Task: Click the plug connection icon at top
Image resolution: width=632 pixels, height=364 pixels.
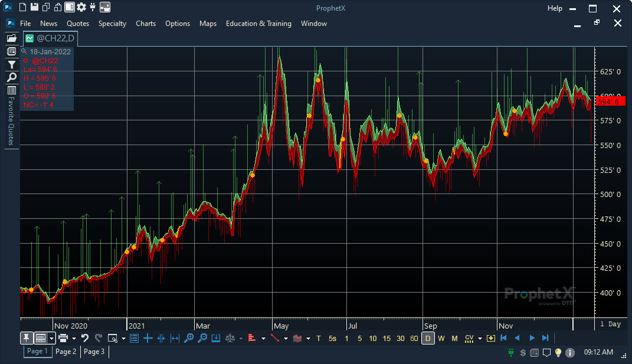Action: [x=93, y=7]
